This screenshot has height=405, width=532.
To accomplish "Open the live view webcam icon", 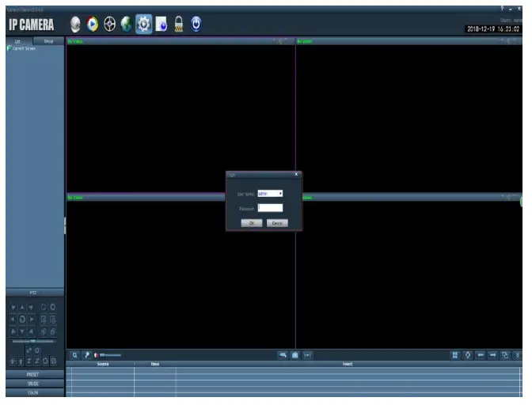I will point(75,25).
